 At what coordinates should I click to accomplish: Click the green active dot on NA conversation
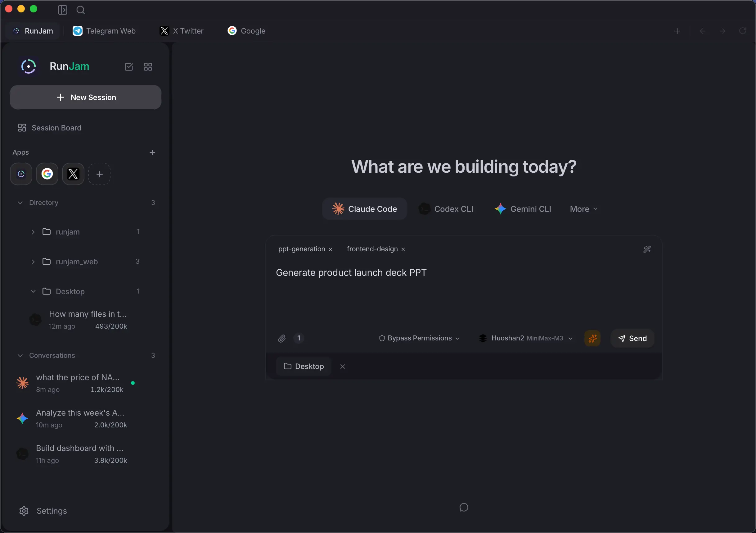(133, 383)
